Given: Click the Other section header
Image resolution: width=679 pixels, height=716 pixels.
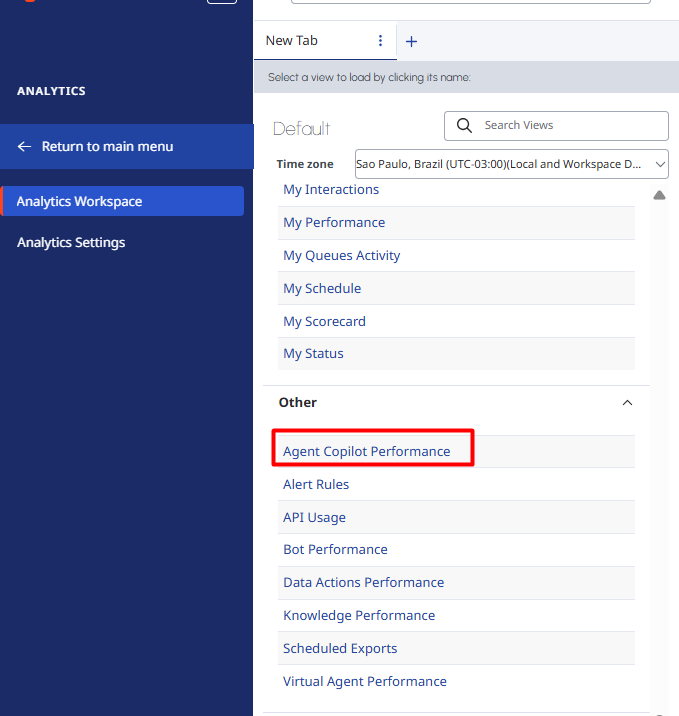Looking at the screenshot, I should 298,402.
